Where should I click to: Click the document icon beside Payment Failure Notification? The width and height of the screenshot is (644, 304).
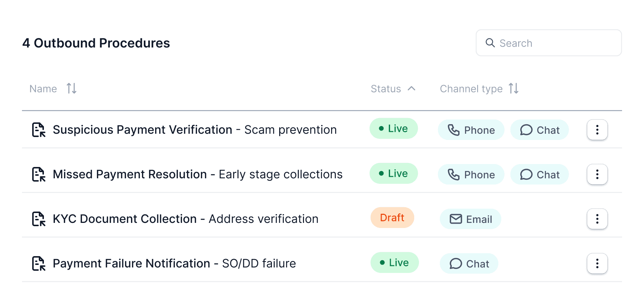tap(38, 263)
